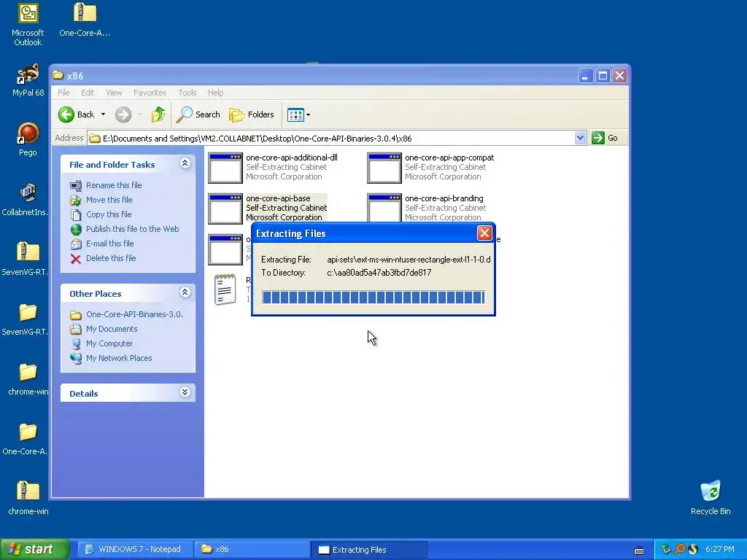Select the one-core-api-app-compat cabinet icon
747x560 pixels.
[384, 168]
